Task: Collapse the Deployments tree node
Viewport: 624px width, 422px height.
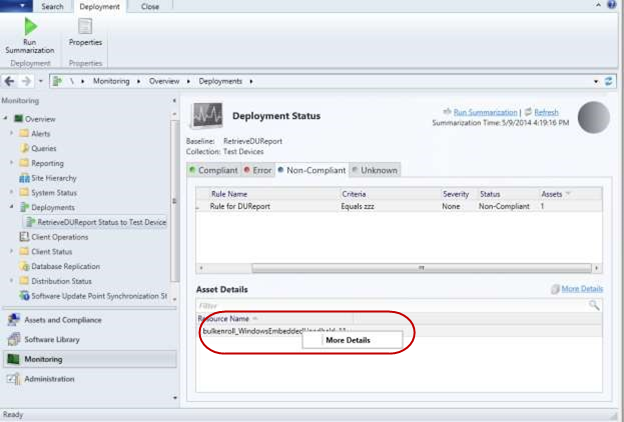Action: [11, 207]
